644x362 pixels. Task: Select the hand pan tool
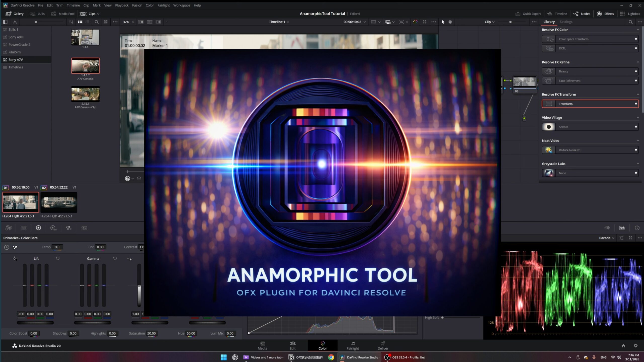click(450, 22)
